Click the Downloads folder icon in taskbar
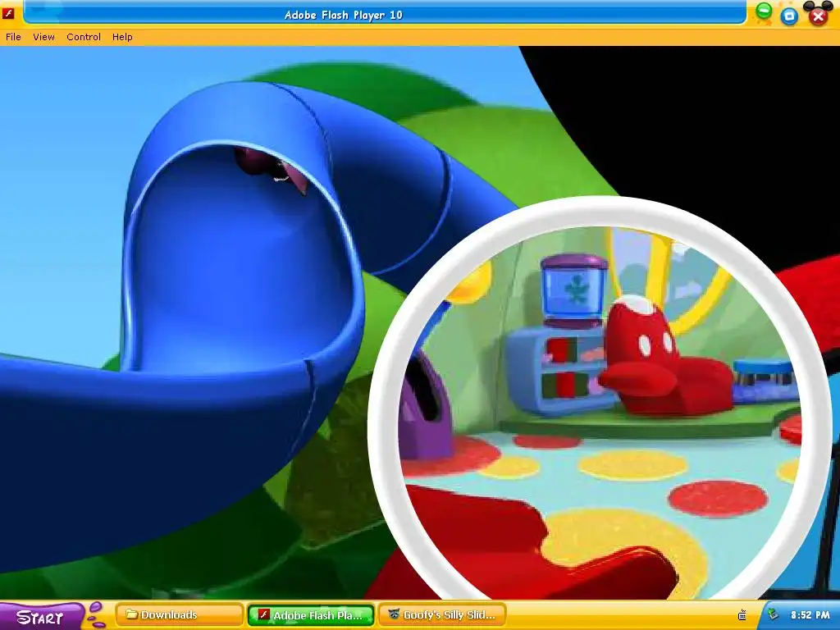The width and height of the screenshot is (840, 630). (x=131, y=614)
